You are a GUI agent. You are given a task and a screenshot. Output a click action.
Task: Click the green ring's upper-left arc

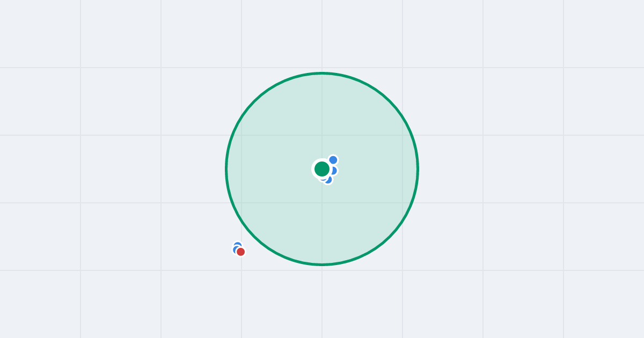[x=254, y=101]
